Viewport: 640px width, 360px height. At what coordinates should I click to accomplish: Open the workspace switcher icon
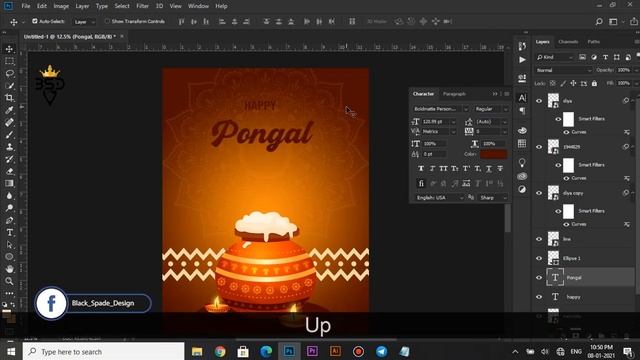click(x=613, y=22)
